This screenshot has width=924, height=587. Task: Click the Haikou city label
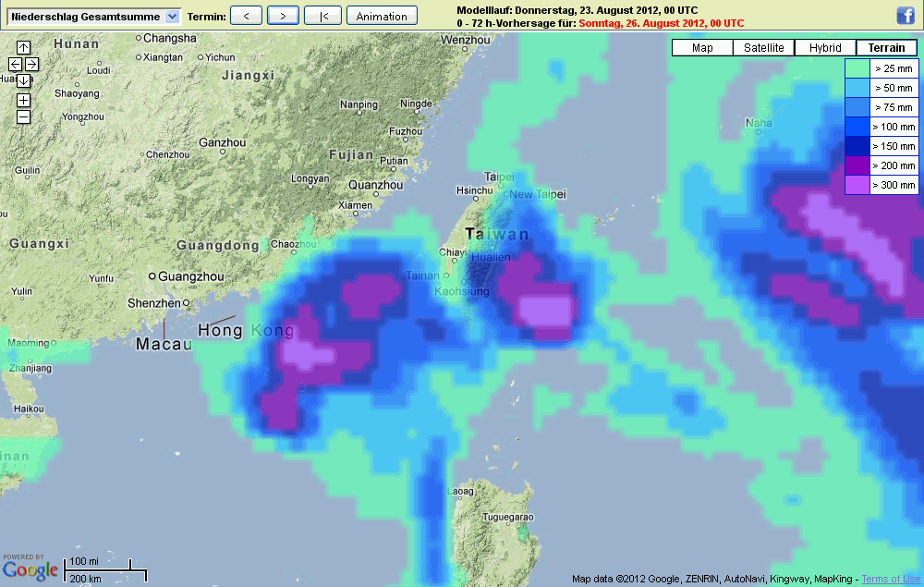(29, 409)
